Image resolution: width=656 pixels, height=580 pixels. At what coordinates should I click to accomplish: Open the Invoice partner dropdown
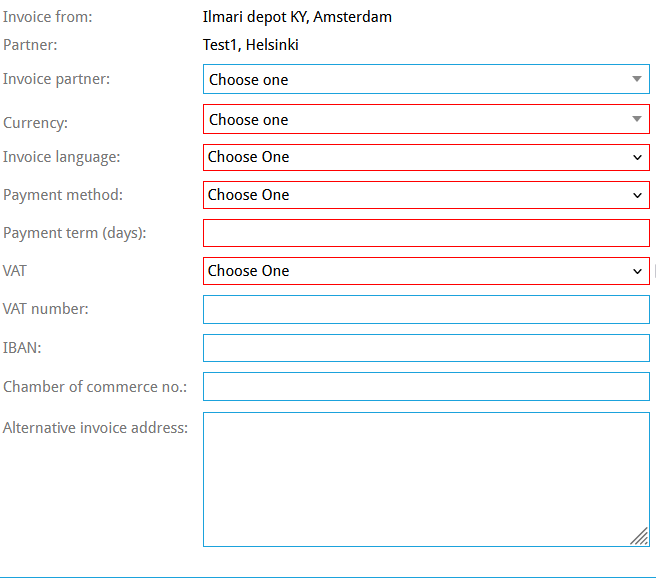pos(426,79)
